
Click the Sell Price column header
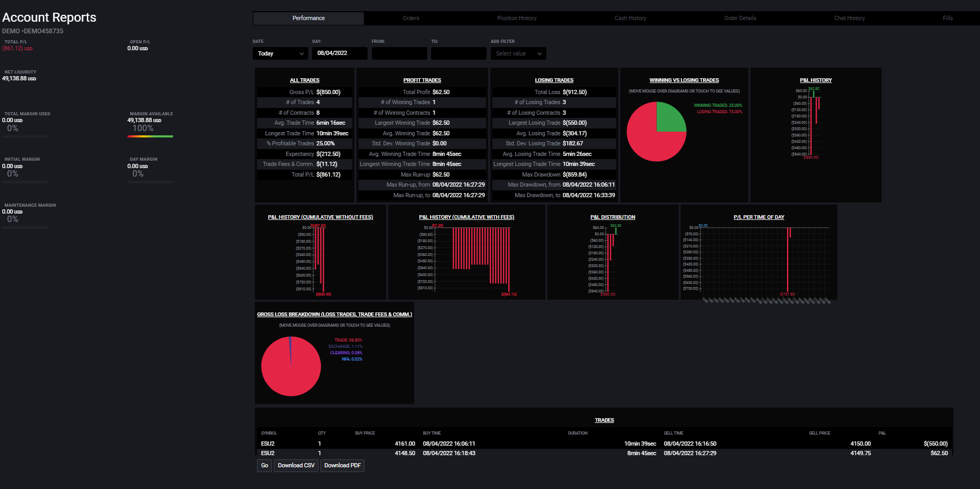coord(819,433)
